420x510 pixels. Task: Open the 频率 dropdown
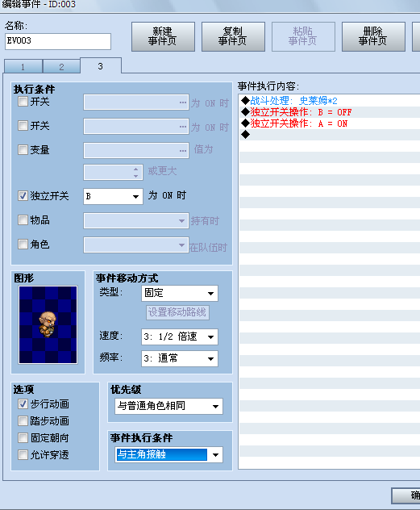180,358
